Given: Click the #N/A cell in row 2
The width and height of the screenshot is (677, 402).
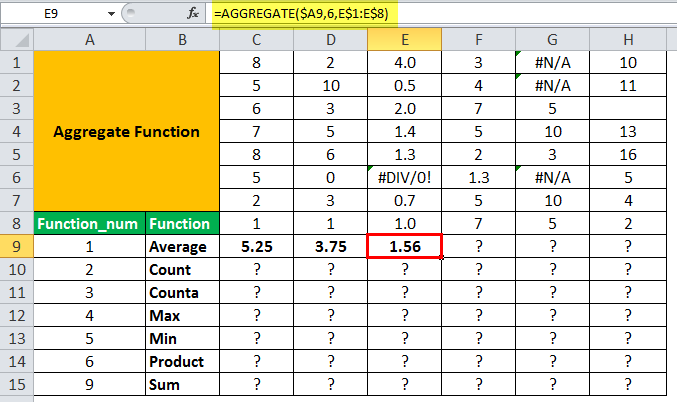Looking at the screenshot, I should (552, 85).
